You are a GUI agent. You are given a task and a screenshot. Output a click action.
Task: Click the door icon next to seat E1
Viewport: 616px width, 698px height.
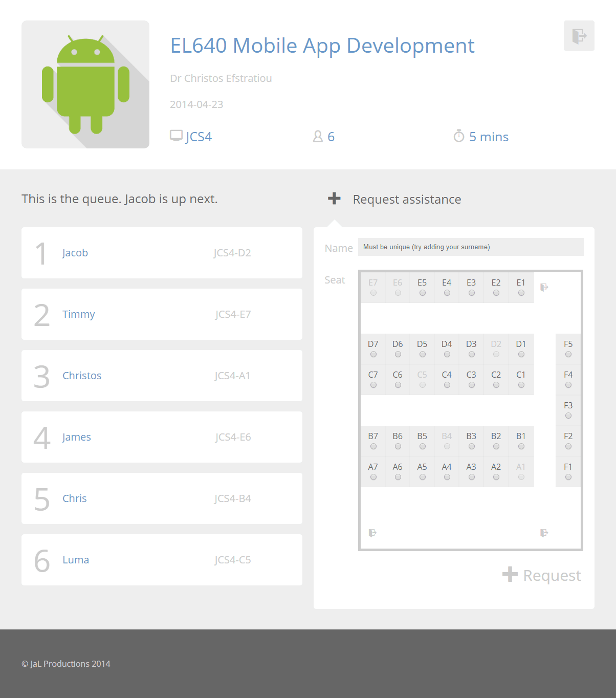544,287
